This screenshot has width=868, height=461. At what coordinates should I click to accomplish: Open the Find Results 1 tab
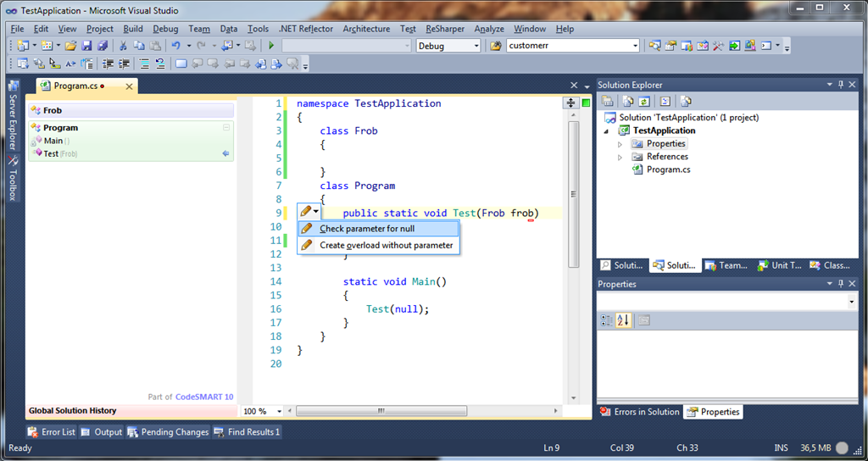pyautogui.click(x=248, y=431)
